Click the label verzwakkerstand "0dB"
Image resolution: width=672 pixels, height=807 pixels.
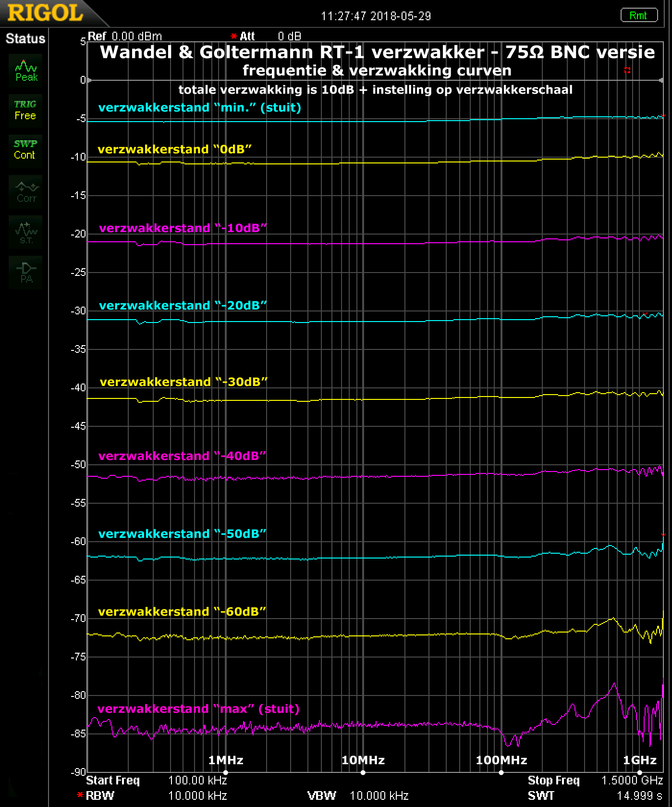[175, 149]
